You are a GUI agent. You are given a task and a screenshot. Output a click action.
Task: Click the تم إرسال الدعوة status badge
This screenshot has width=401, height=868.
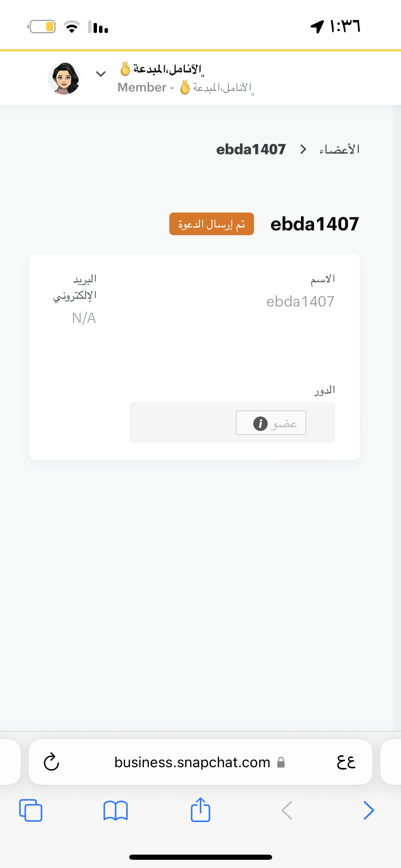click(x=211, y=224)
